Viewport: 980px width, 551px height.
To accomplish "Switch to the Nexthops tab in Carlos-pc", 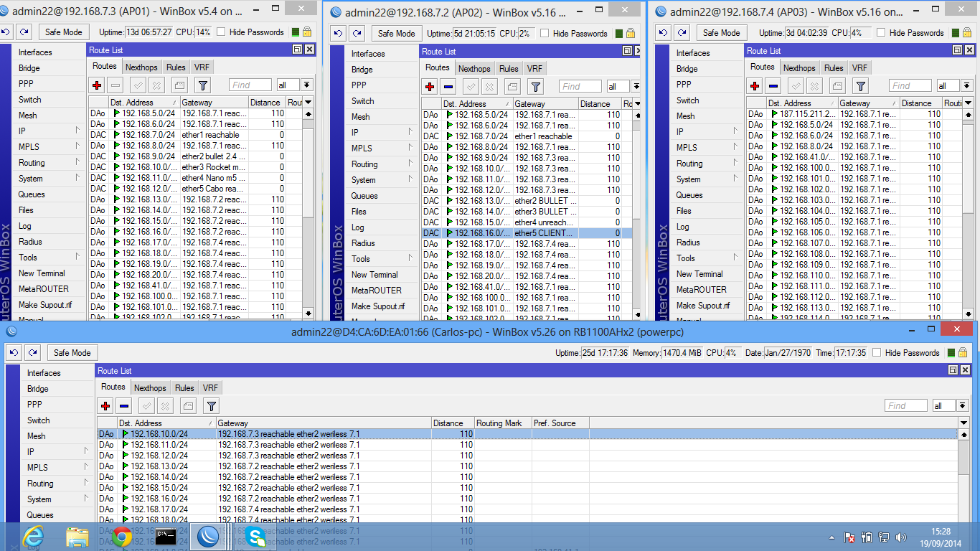I will [150, 388].
